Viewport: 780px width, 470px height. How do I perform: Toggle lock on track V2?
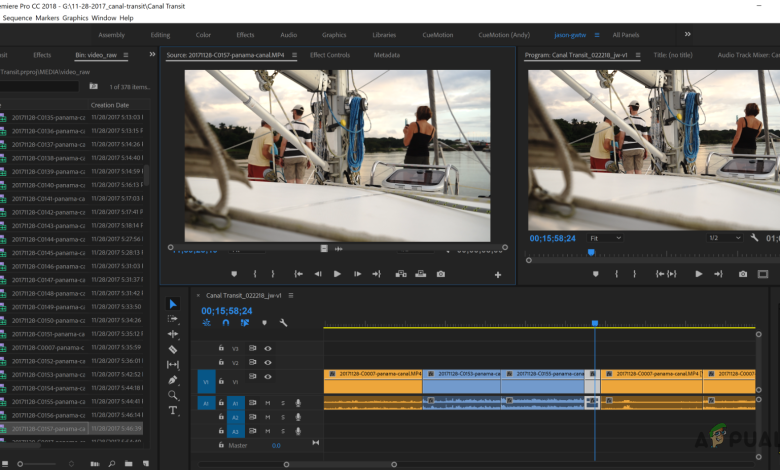click(x=221, y=362)
